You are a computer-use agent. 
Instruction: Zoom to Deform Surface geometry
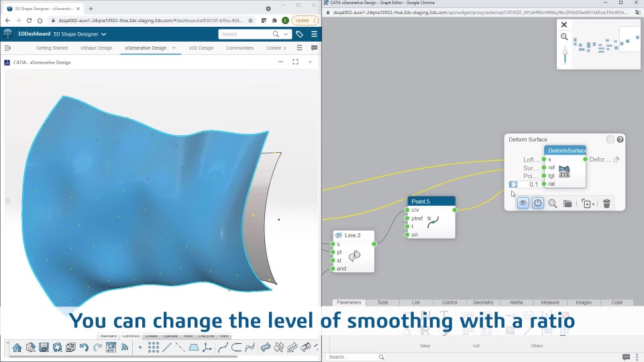pos(553,204)
